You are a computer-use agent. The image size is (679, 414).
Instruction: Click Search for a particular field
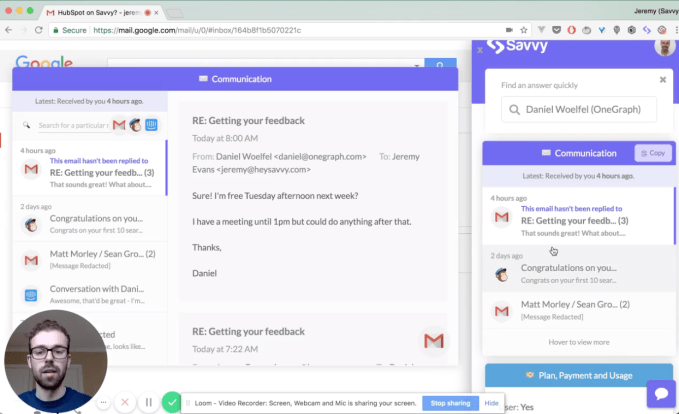74,125
